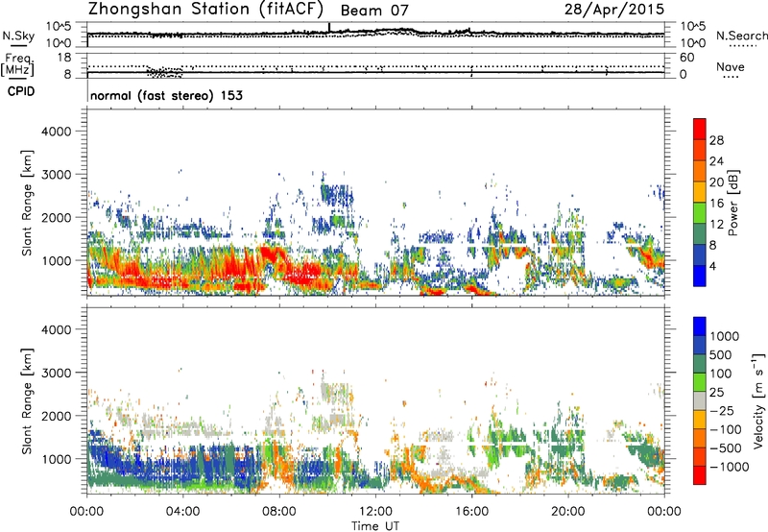Click Slant Range [km] label of velocity panel
Image resolution: width=768 pixels, height=532 pixels.
click(27, 401)
